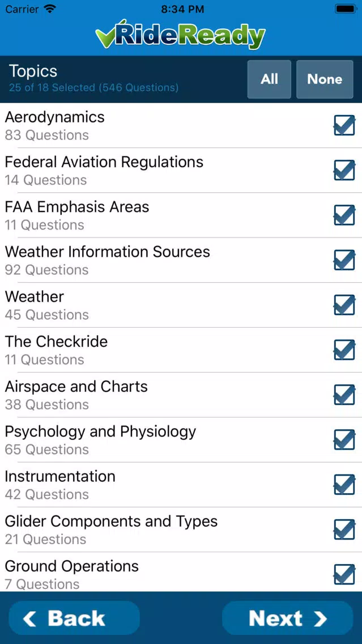Screen dimensions: 362x644
Task: Toggle The Checkride checkbox
Action: (x=344, y=350)
